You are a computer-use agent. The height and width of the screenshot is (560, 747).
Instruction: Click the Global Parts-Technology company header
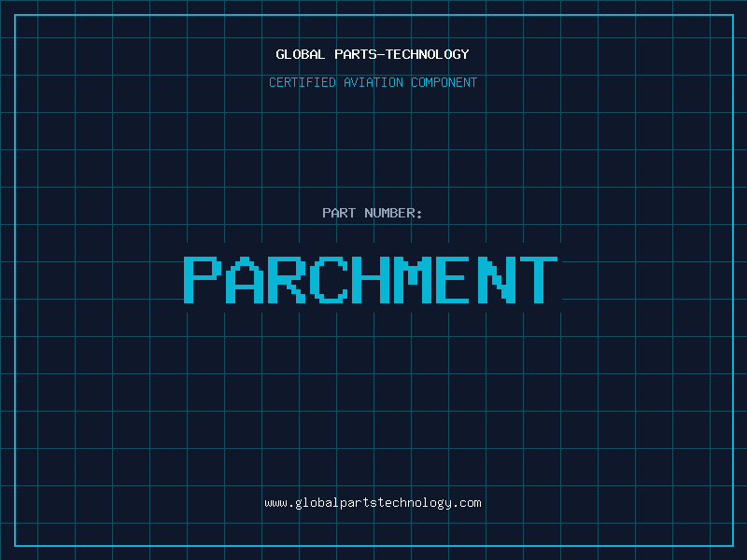pos(373,54)
